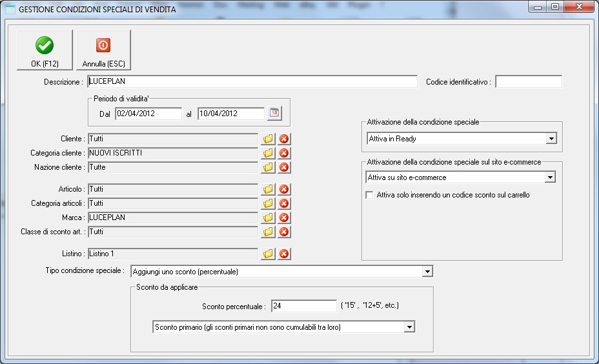
Task: Minimize the Gestione Condizioni Speciali window
Action: pyautogui.click(x=538, y=7)
